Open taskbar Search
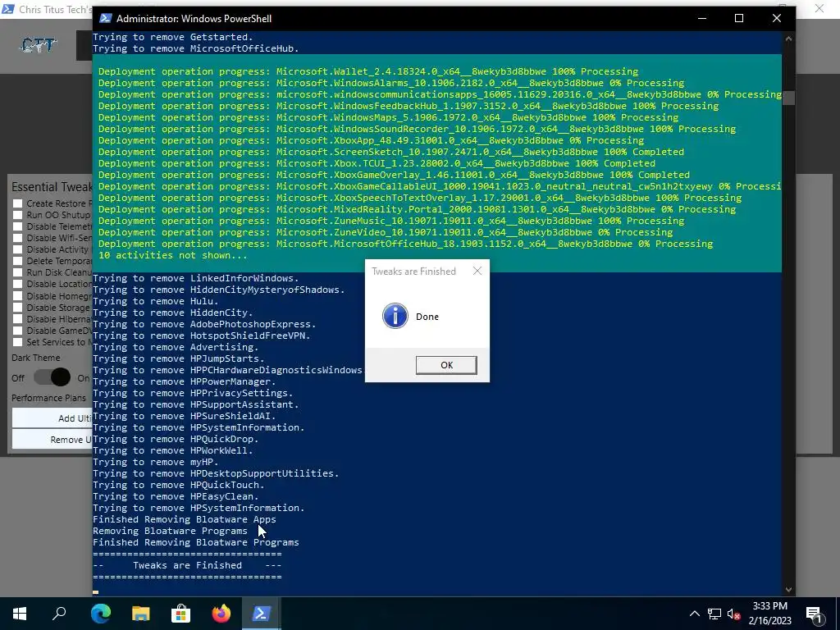Image resolution: width=840 pixels, height=630 pixels. [59, 614]
